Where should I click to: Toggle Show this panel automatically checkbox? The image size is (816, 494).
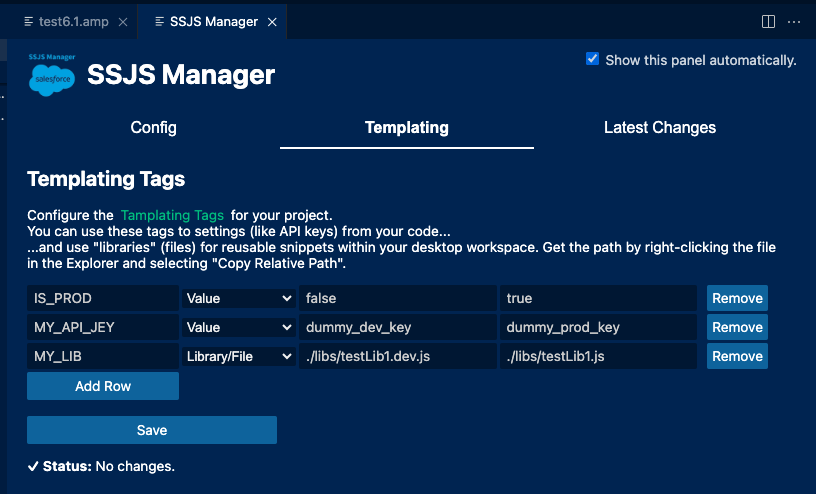click(x=592, y=59)
